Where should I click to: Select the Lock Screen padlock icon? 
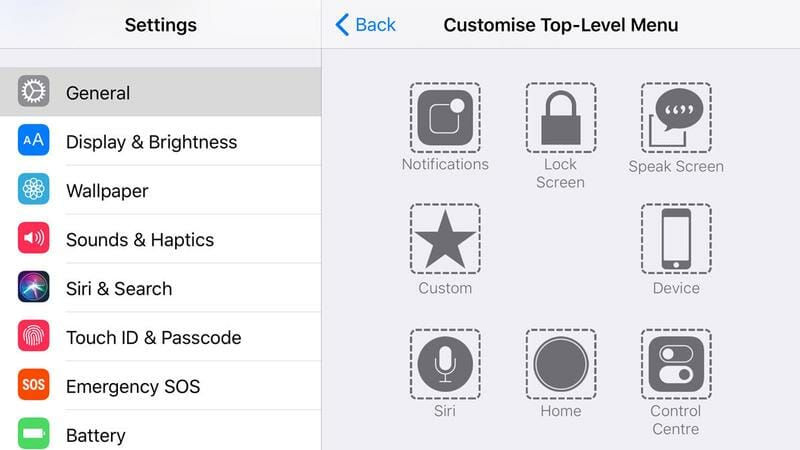[561, 118]
